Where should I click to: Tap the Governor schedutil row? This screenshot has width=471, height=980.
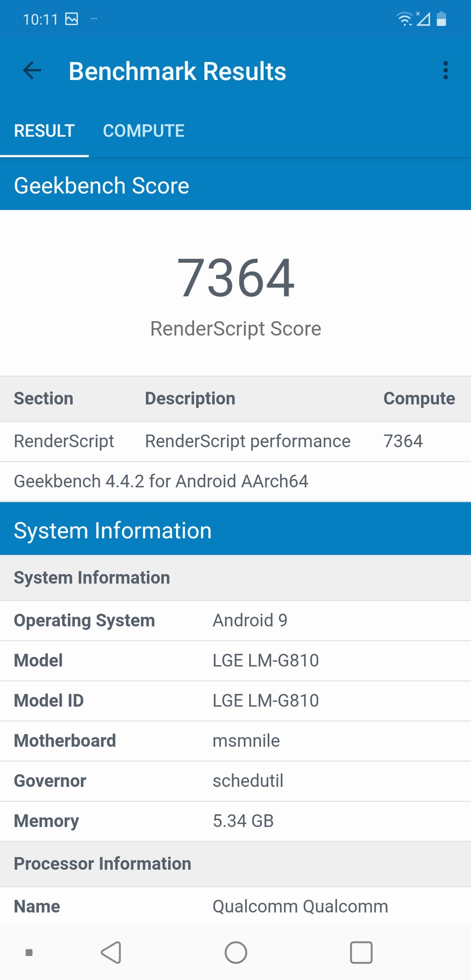pyautogui.click(x=235, y=781)
